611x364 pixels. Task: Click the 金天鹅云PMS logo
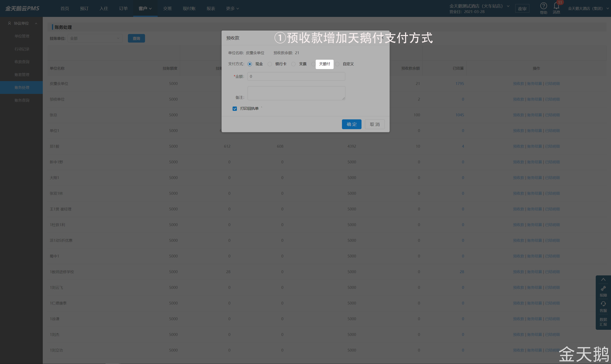(x=22, y=8)
